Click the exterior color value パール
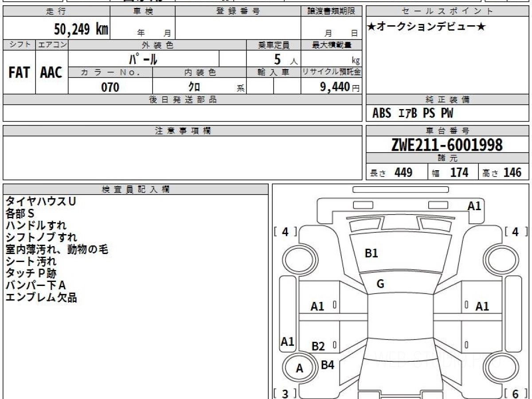The width and height of the screenshot is (532, 399). (x=143, y=59)
